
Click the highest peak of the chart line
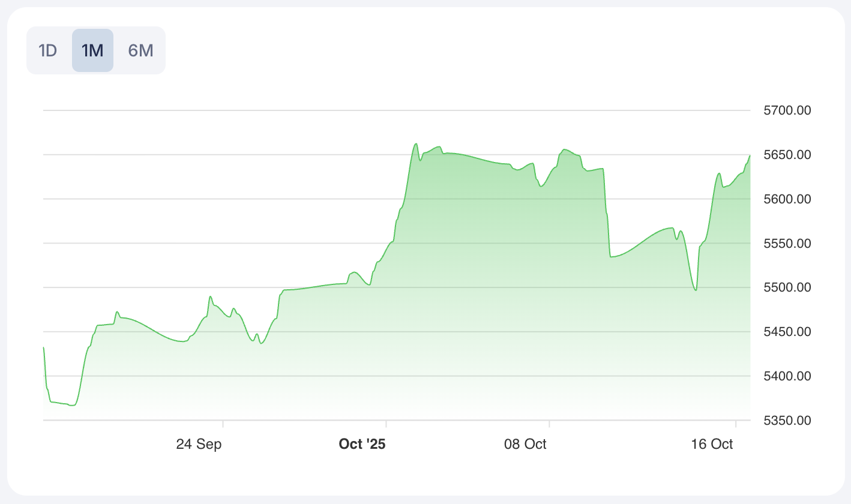pos(416,144)
